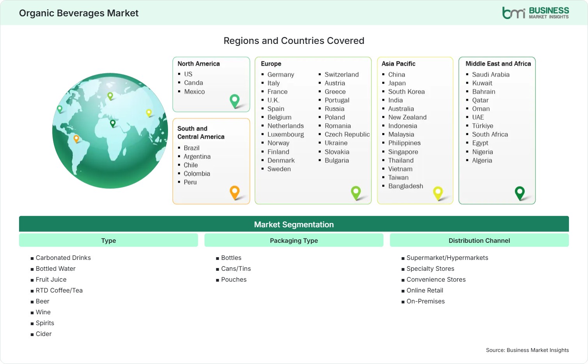Click the green pin in North America card
Image resolution: width=588 pixels, height=364 pixels.
234,101
